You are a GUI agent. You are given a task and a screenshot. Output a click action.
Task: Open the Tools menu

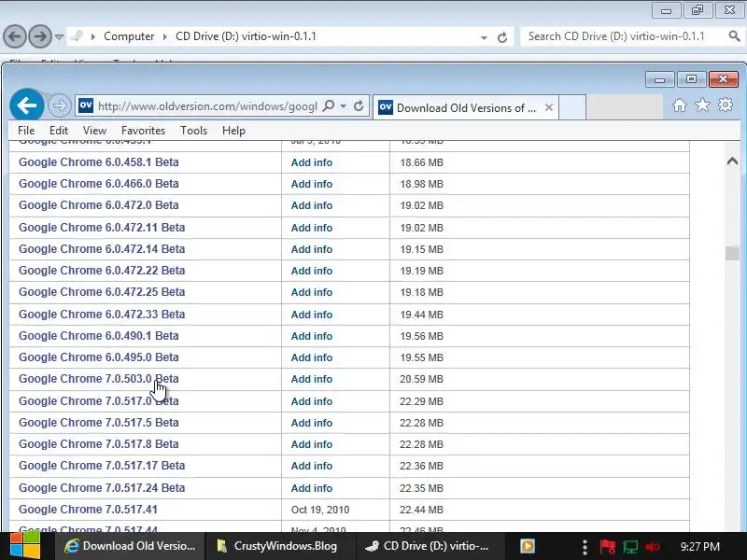click(193, 131)
